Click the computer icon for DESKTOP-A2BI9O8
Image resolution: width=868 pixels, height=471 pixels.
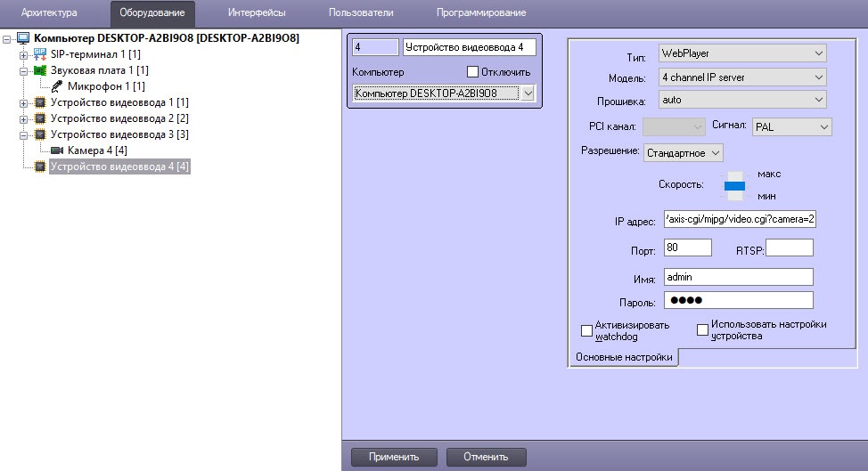click(23, 38)
